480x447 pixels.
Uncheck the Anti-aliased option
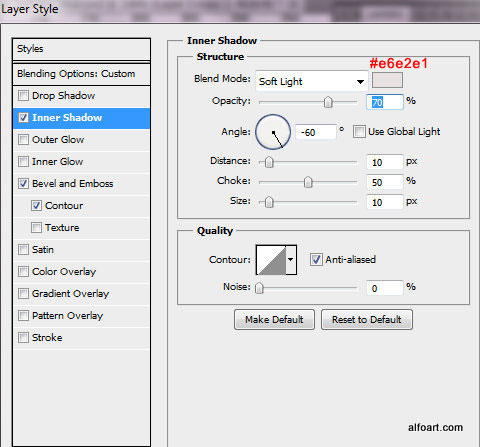[316, 259]
